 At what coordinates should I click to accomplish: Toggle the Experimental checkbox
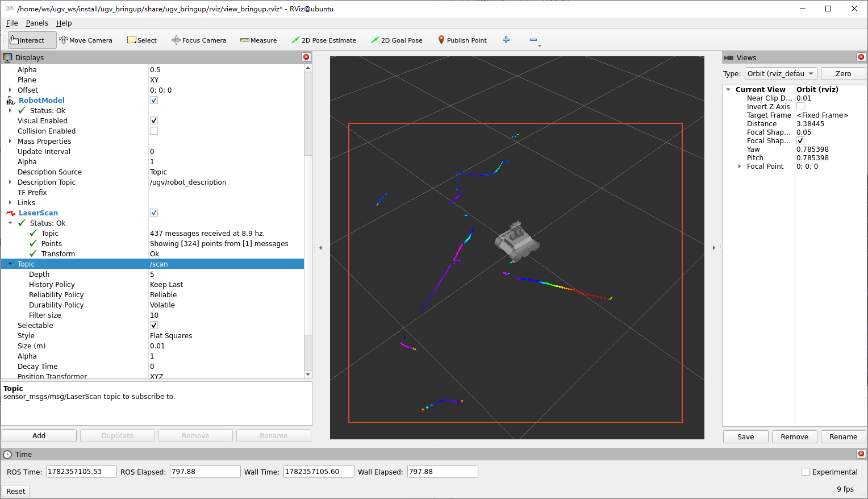(806, 472)
